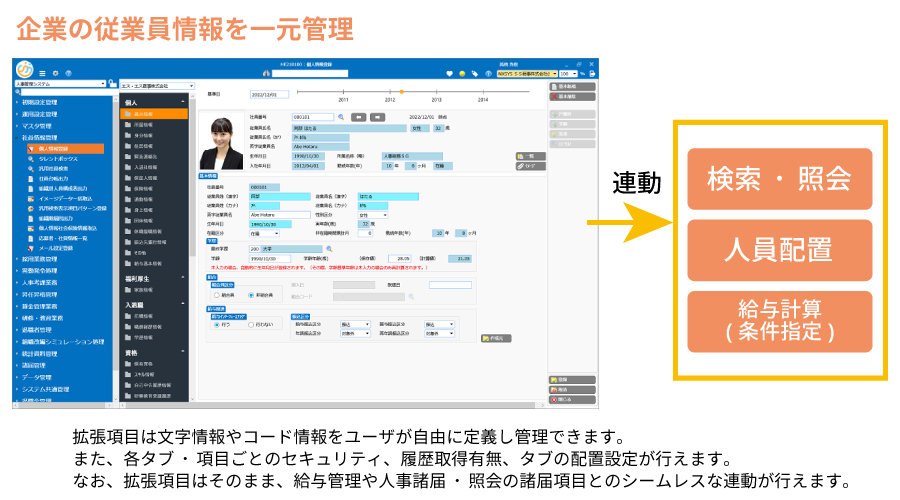The height and width of the screenshot is (500, 900).
Task: Select 基本情報 in the 個人 tab list
Action: 145,114
